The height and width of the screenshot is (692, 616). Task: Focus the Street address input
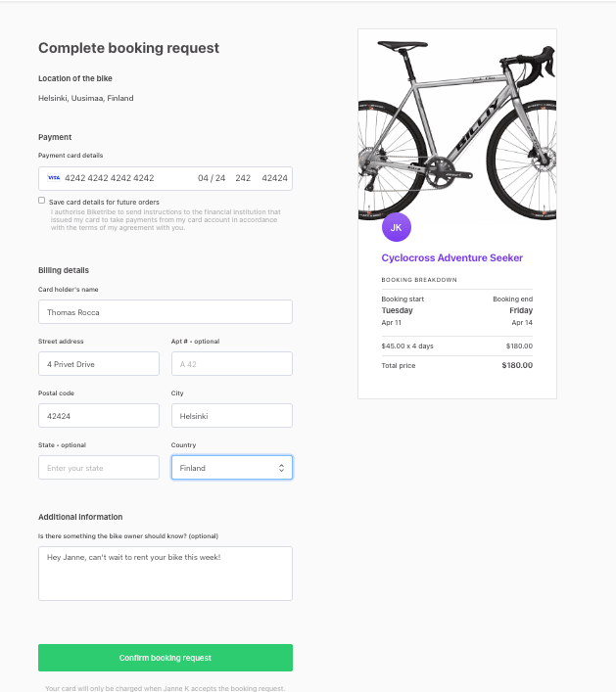(x=99, y=364)
